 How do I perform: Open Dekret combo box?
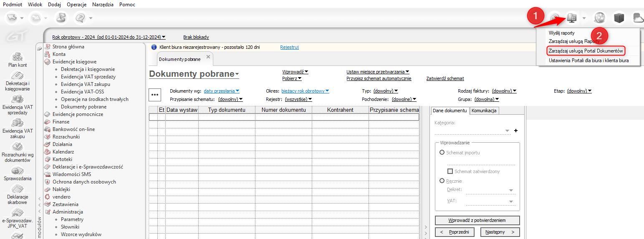coord(490,190)
